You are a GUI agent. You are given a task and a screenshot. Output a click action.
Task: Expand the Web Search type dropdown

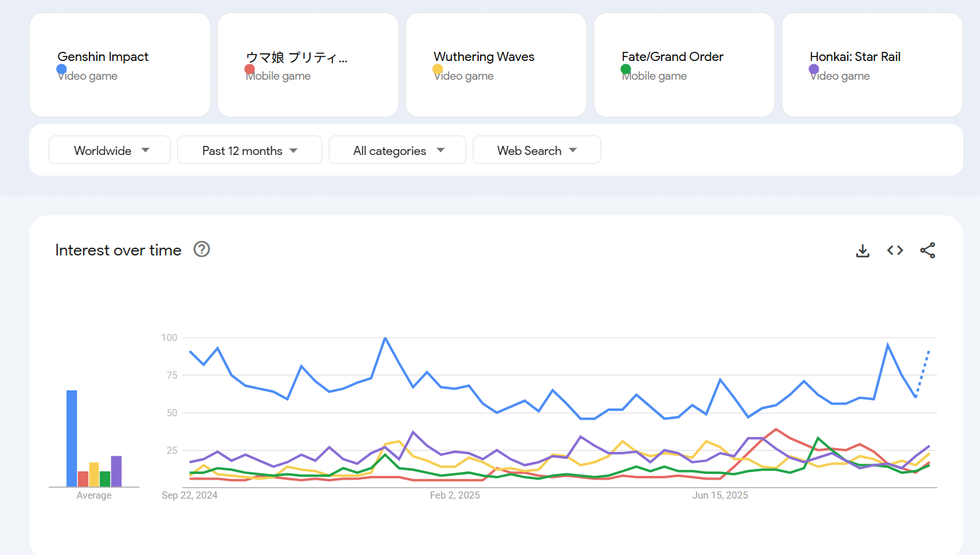click(x=536, y=150)
